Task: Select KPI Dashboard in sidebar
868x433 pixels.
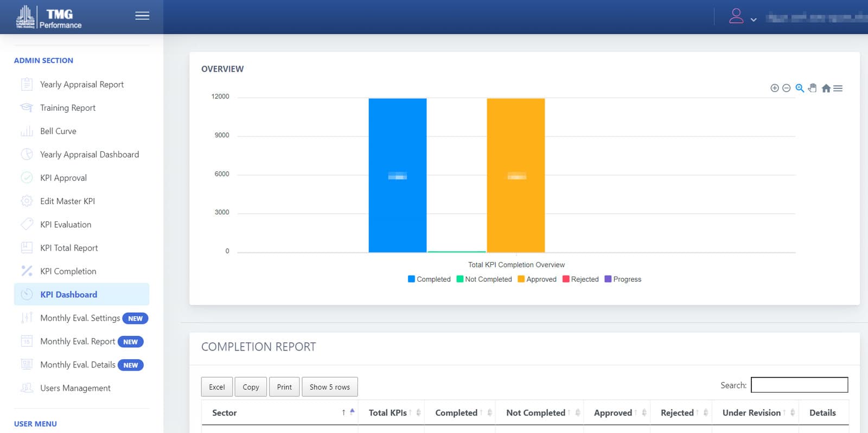Action: (81, 295)
